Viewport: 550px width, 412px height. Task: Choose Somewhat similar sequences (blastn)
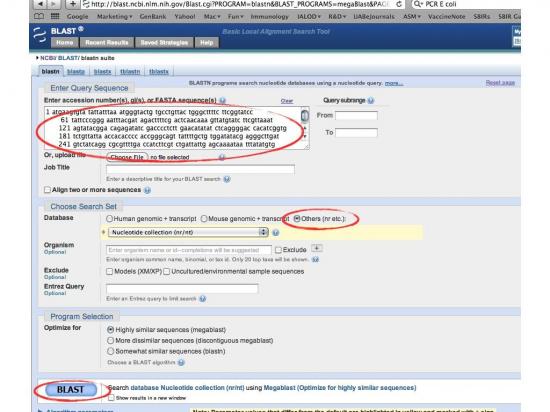coord(110,351)
